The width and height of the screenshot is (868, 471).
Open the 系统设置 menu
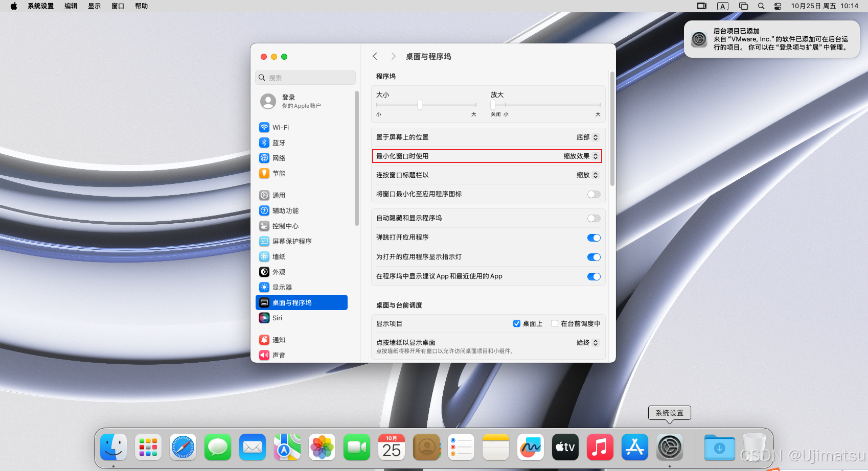(x=40, y=6)
